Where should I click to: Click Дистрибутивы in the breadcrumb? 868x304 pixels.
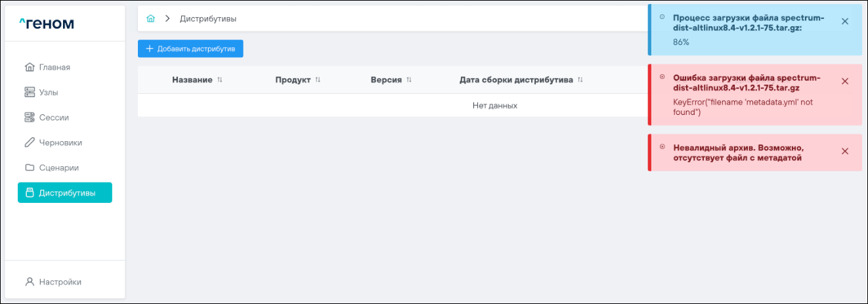[x=208, y=19]
